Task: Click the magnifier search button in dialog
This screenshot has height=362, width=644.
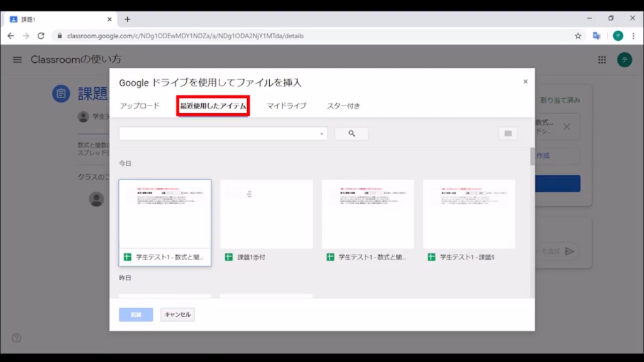Action: (352, 133)
